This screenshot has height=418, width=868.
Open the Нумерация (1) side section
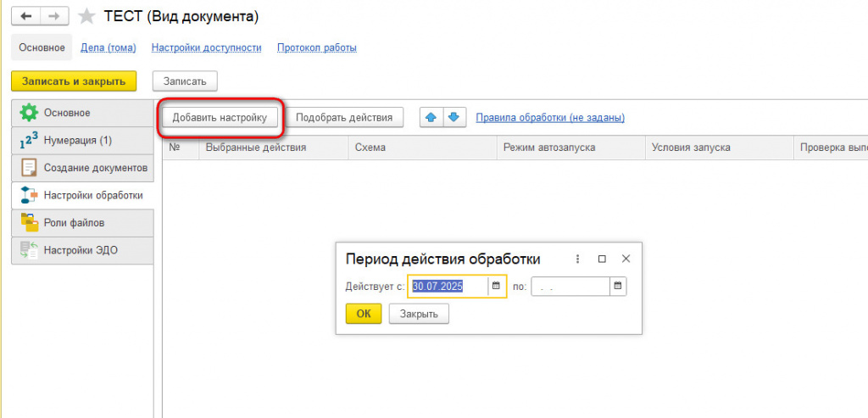click(82, 141)
